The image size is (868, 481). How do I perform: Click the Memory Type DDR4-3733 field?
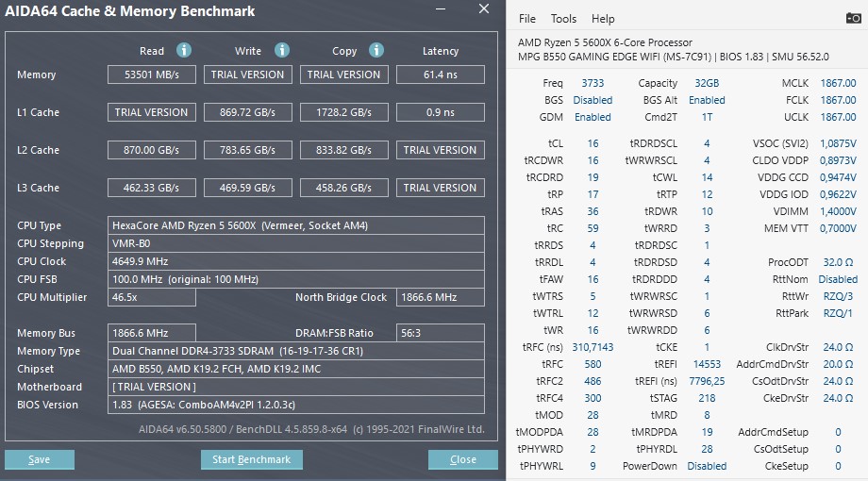(296, 351)
